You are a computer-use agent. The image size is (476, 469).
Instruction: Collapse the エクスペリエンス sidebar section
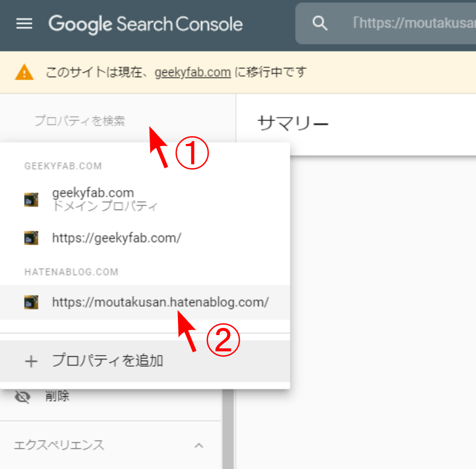(x=199, y=445)
